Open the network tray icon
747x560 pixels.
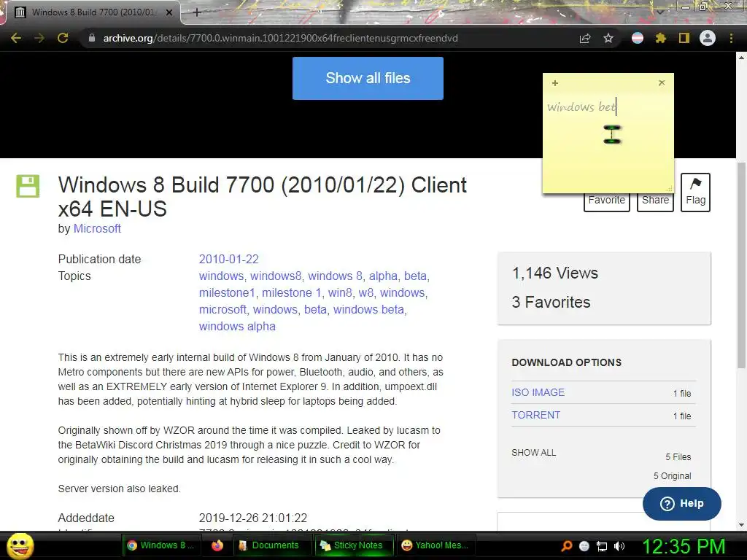click(602, 546)
